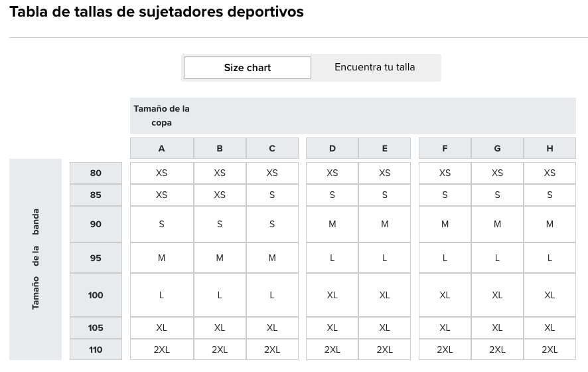Select cup size A column header
Screen dimensions: 588x372
[162, 149]
